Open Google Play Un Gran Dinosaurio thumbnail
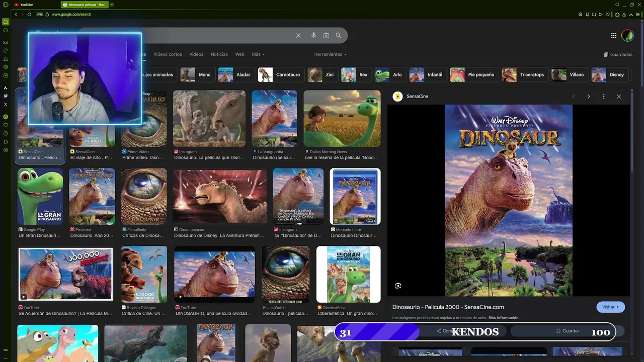The width and height of the screenshot is (644, 362). tap(40, 197)
